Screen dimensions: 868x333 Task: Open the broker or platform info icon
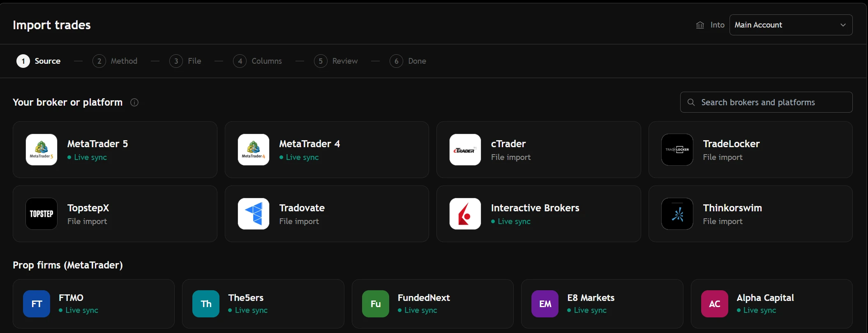coord(134,102)
